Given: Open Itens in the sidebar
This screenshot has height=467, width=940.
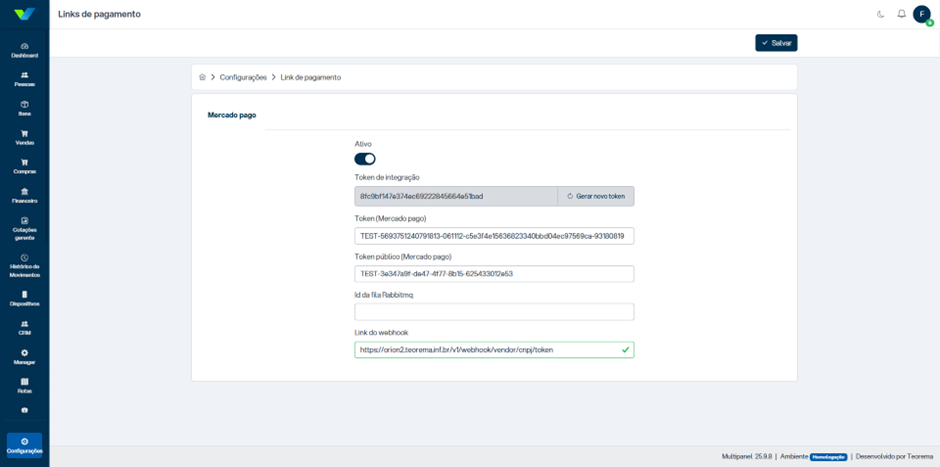Looking at the screenshot, I should [25, 108].
